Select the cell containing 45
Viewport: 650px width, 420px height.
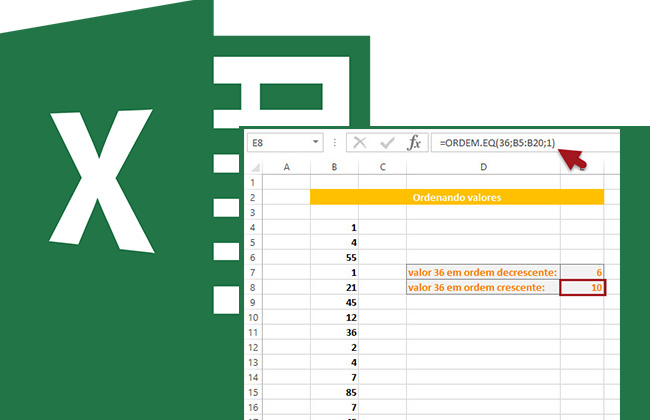[x=334, y=302]
